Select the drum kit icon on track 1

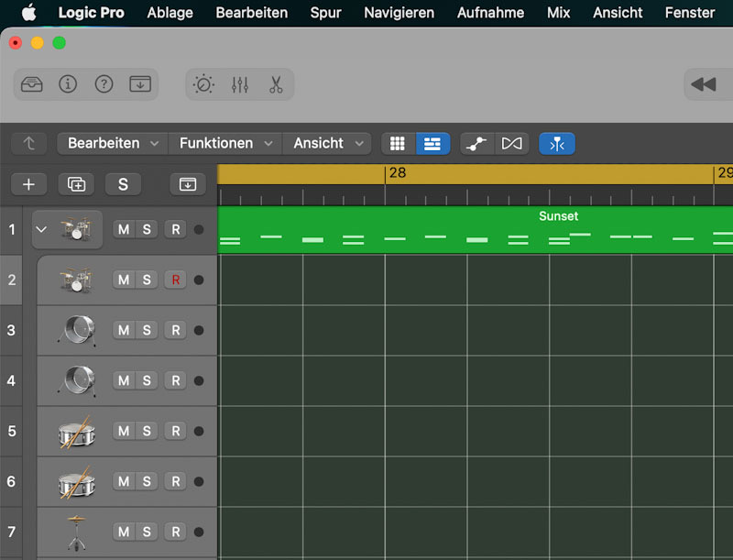[76, 228]
